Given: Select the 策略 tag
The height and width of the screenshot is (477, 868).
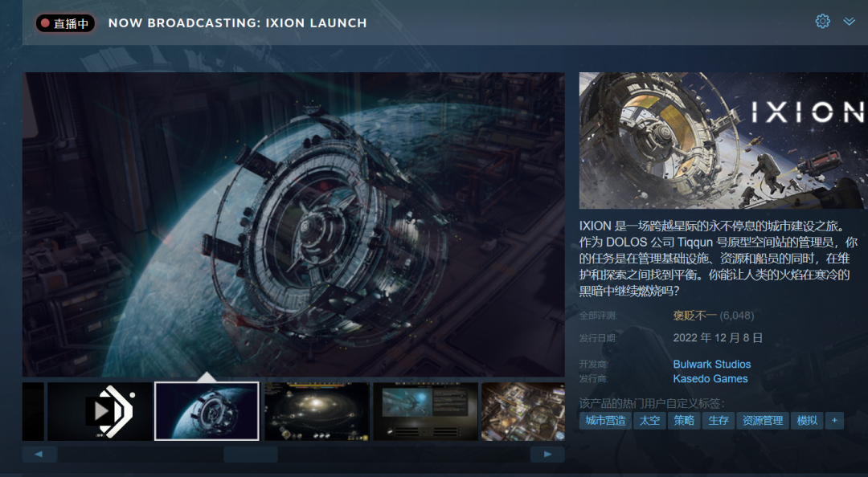Looking at the screenshot, I should click(x=684, y=421).
